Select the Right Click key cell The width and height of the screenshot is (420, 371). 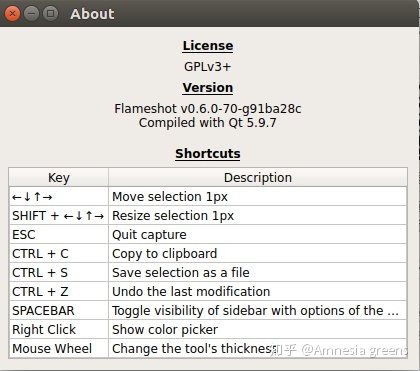point(59,329)
